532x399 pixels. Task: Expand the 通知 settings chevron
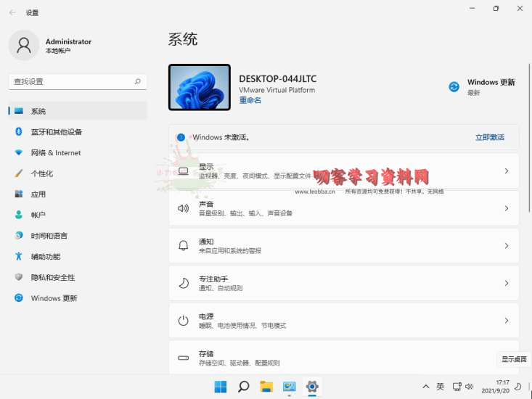coord(506,245)
